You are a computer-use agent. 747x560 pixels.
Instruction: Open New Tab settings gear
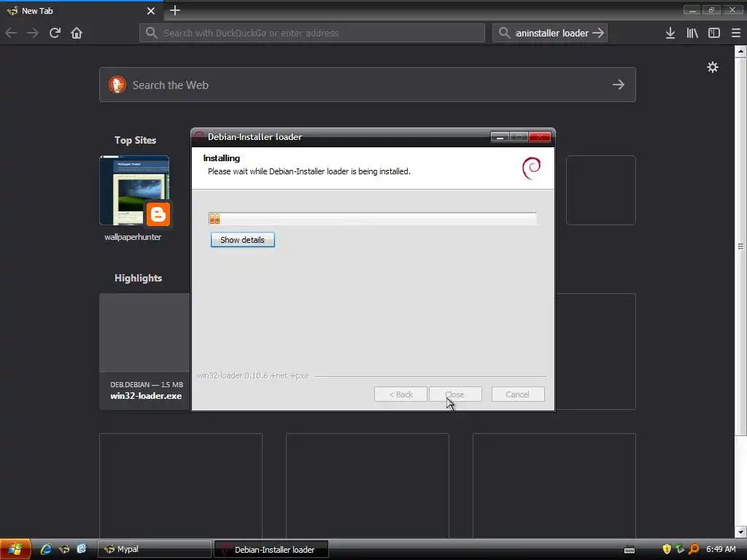712,67
